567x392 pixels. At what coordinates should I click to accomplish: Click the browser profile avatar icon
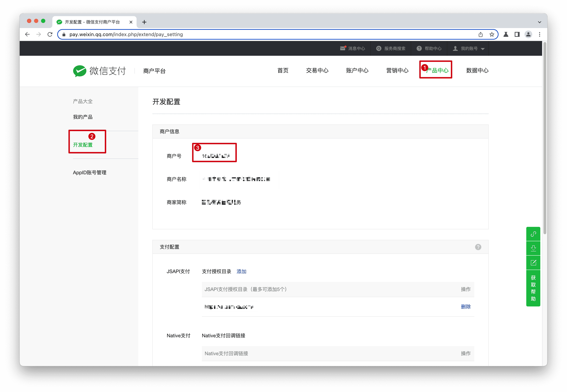tap(528, 34)
